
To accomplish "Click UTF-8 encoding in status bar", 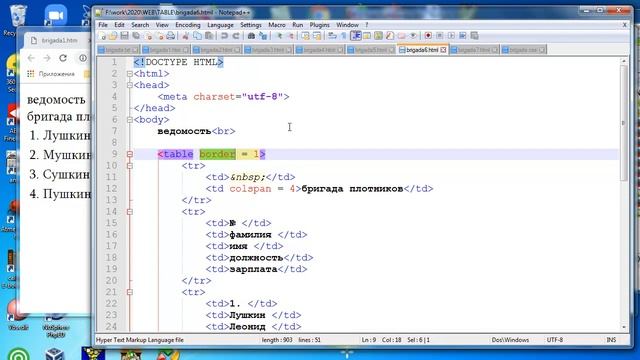I will point(554,340).
